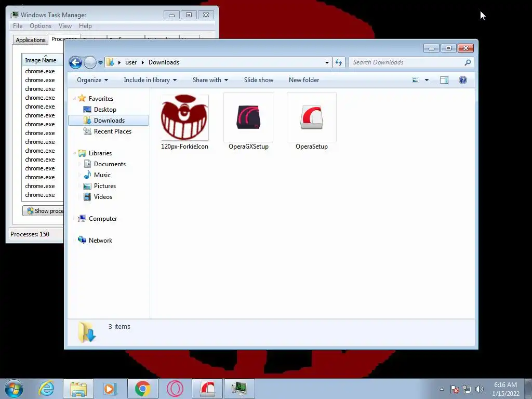Open the Options menu in Task Manager
532x399 pixels.
click(41, 26)
